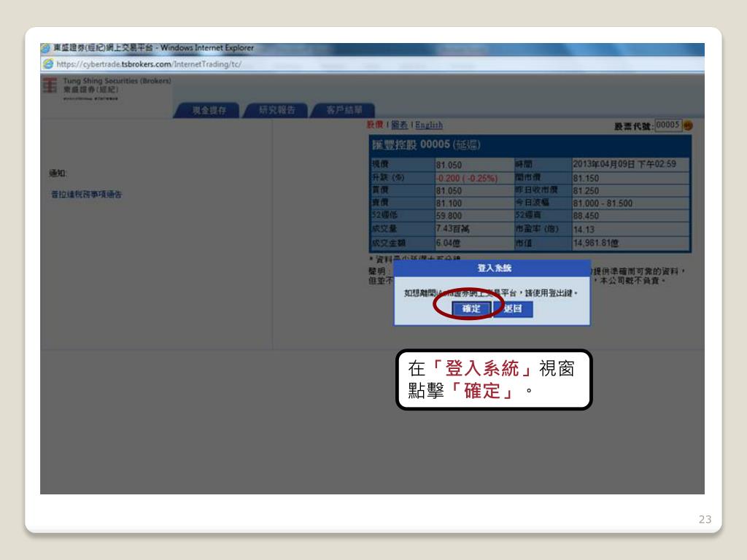The image size is (747, 560).
Task: Open the 研究報告 tab
Action: pyautogui.click(x=276, y=111)
